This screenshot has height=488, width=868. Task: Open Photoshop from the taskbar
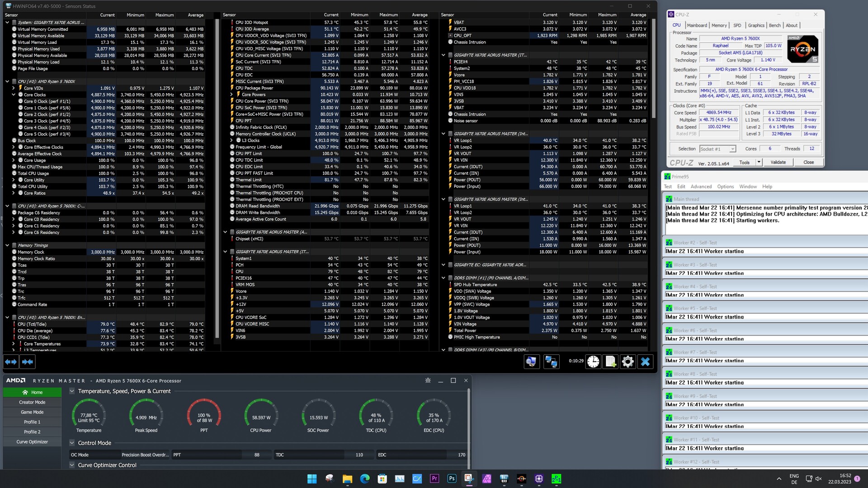click(452, 479)
